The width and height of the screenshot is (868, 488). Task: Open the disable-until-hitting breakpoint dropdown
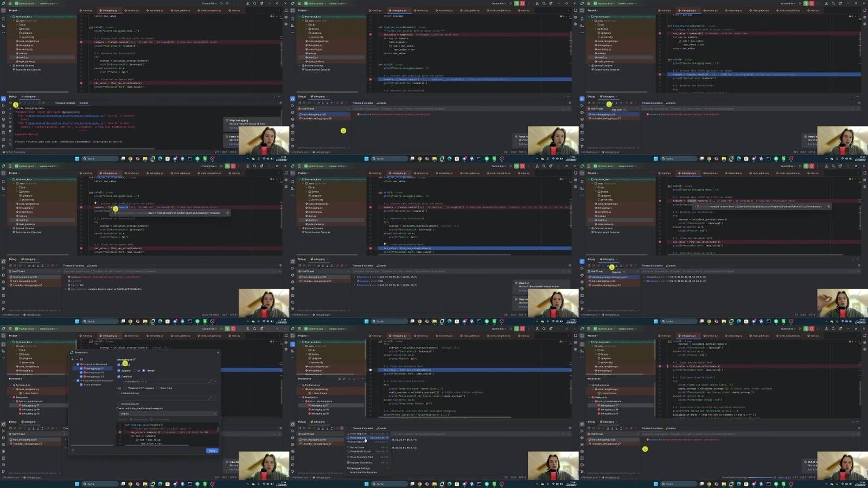coord(168,414)
